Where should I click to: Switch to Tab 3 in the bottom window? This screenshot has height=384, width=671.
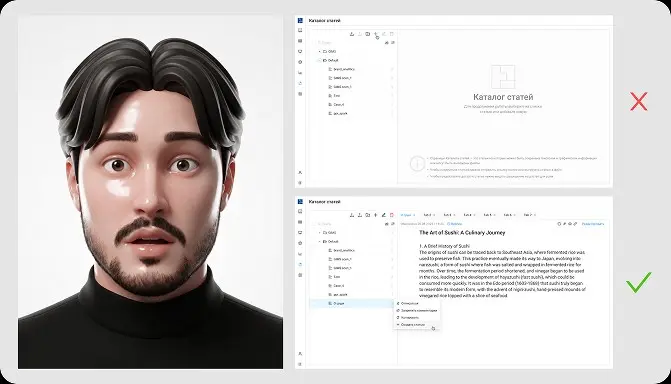(448, 215)
